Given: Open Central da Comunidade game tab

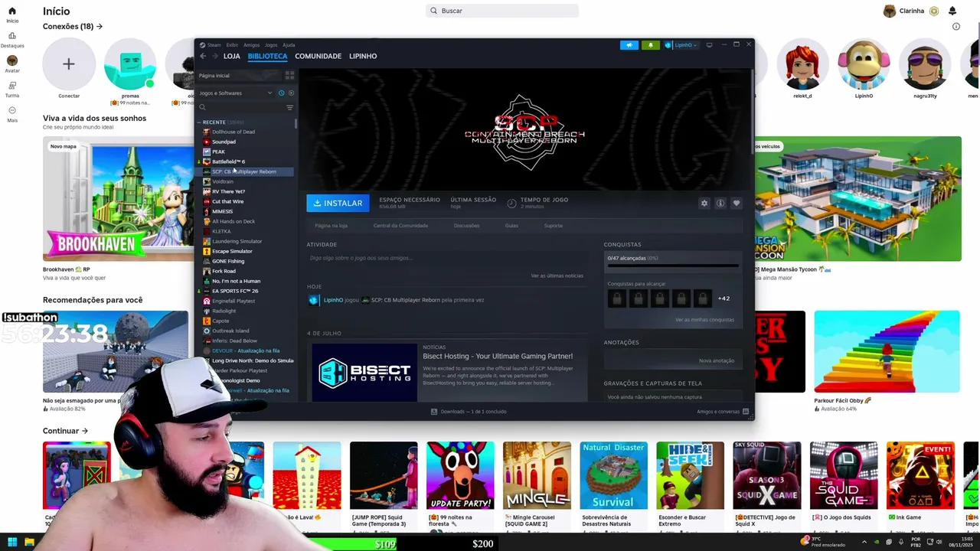Looking at the screenshot, I should 400,226.
